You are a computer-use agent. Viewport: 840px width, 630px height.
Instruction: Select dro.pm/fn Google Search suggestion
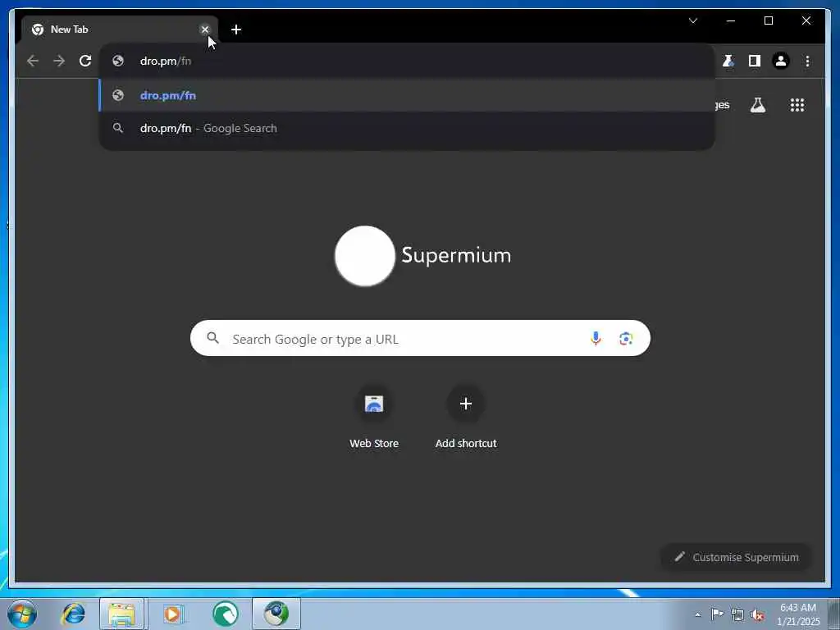coord(407,129)
